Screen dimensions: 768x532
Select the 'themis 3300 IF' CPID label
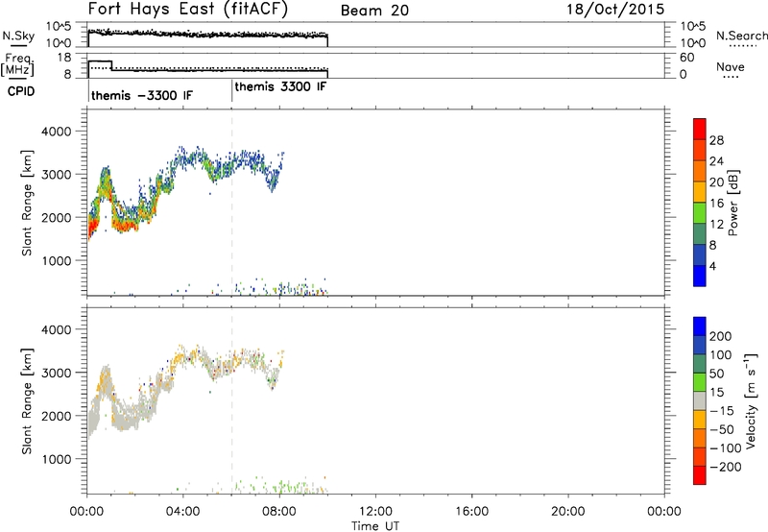click(280, 86)
